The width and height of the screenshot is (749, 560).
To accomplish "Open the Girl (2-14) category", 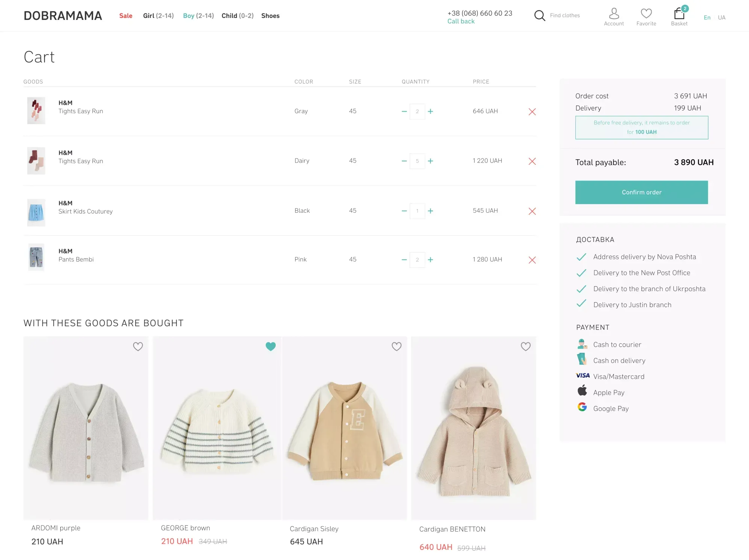I will coord(158,16).
